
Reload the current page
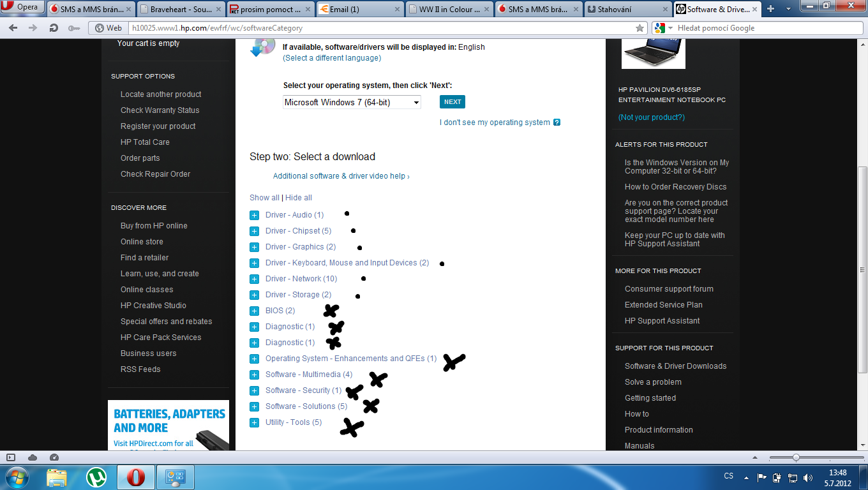pos(54,28)
